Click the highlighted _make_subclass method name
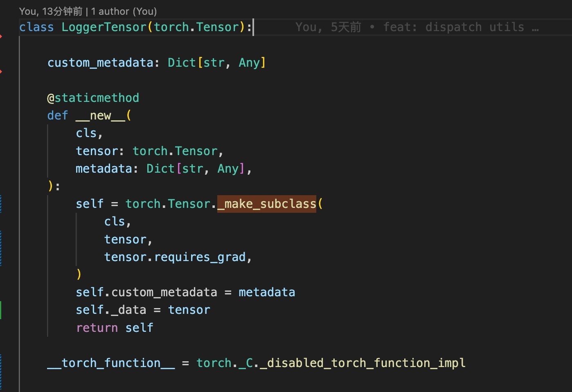The width and height of the screenshot is (572, 392). tap(267, 204)
